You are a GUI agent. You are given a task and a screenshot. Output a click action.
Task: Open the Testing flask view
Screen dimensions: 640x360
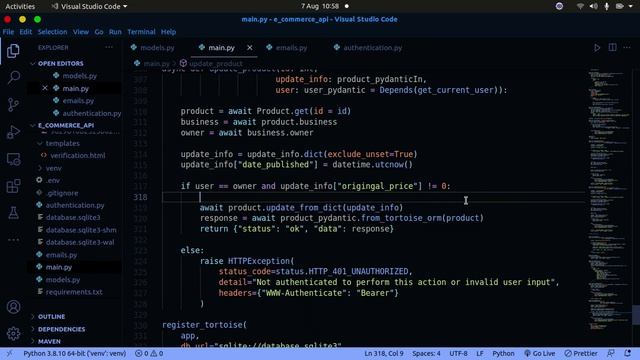(13, 213)
